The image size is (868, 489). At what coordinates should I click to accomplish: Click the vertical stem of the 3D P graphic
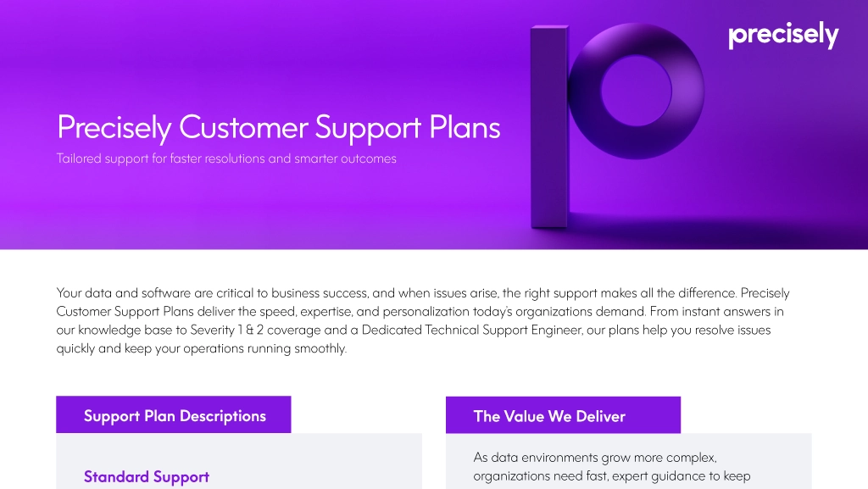point(548,127)
